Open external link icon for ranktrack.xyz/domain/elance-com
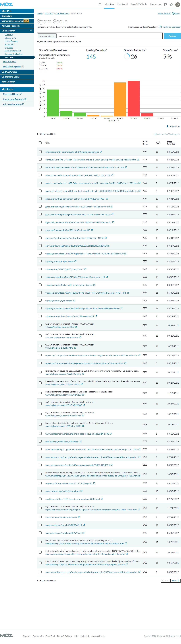Image resolution: width=181 pixels, height=644 pixels. click(79, 517)
